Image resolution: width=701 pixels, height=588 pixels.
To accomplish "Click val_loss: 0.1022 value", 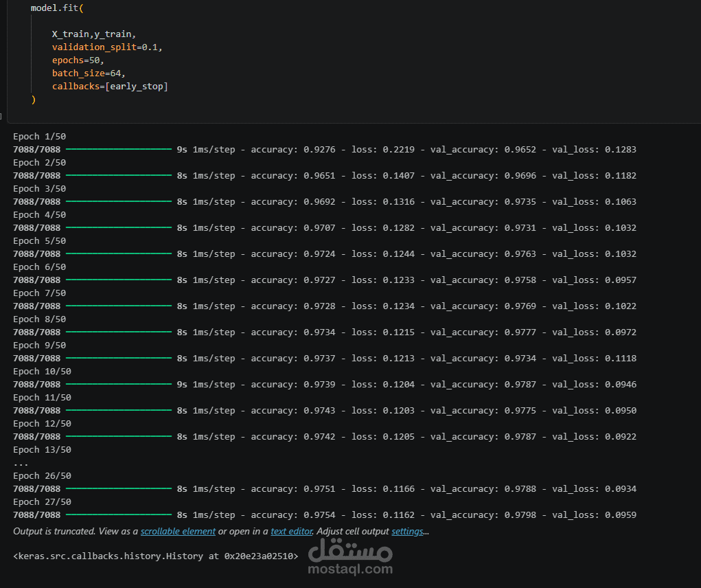I will click(594, 306).
